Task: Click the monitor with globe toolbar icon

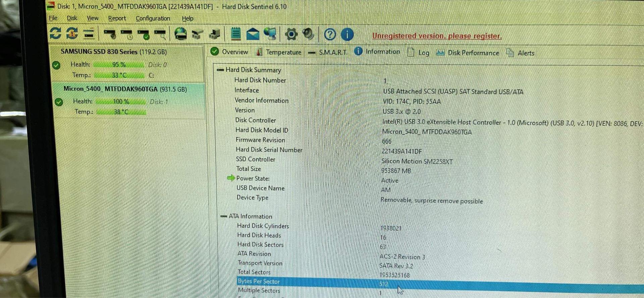Action: [270, 34]
